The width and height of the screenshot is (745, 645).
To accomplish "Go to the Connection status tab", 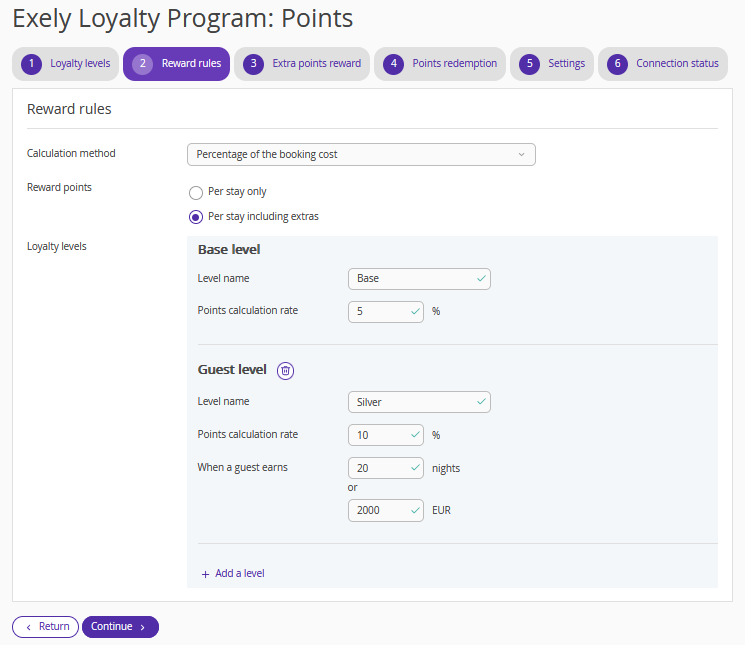I will (663, 64).
